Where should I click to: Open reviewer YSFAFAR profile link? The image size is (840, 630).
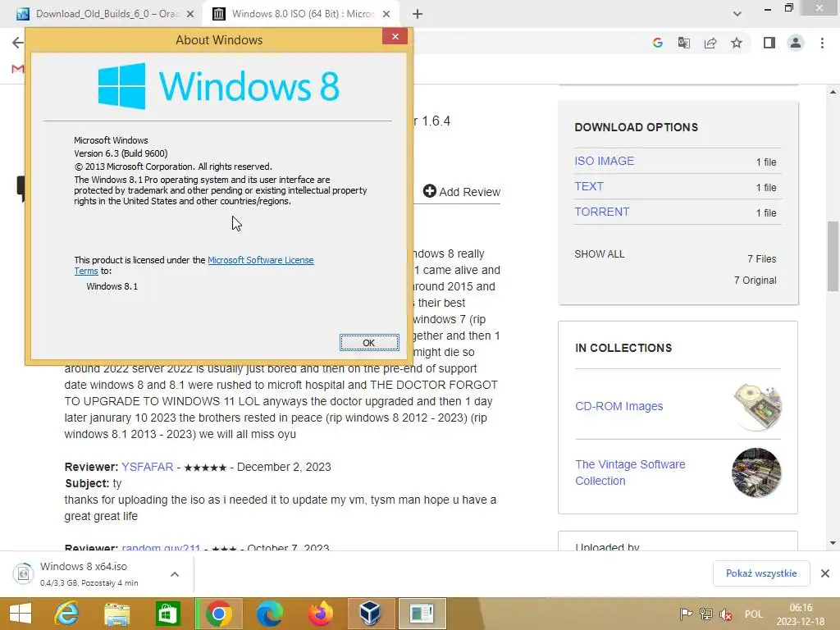(148, 467)
